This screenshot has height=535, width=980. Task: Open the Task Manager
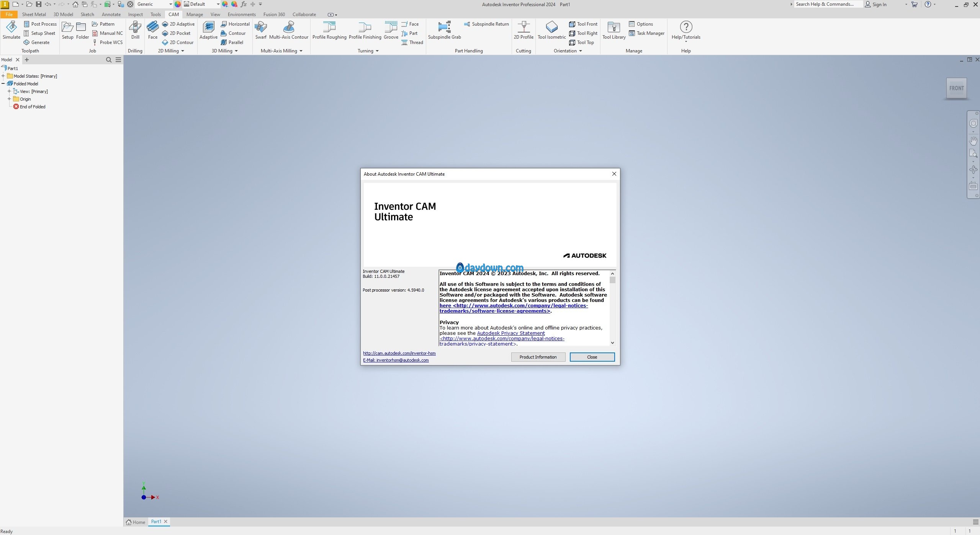647,33
